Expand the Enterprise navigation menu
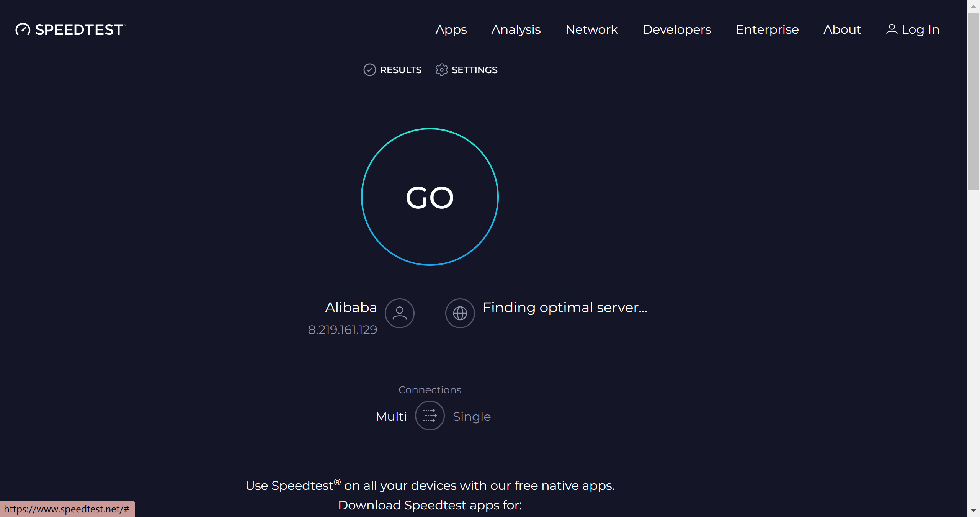The width and height of the screenshot is (980, 517). (767, 29)
